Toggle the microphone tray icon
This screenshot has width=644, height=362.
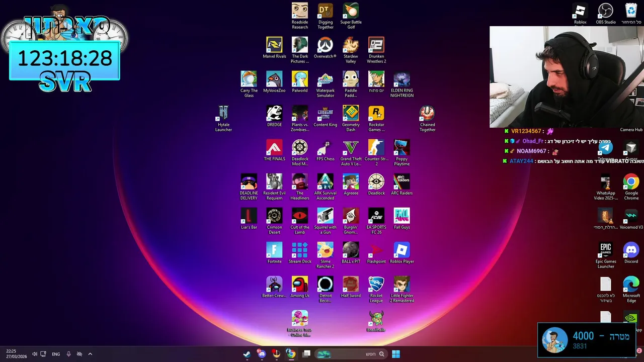coord(68,354)
